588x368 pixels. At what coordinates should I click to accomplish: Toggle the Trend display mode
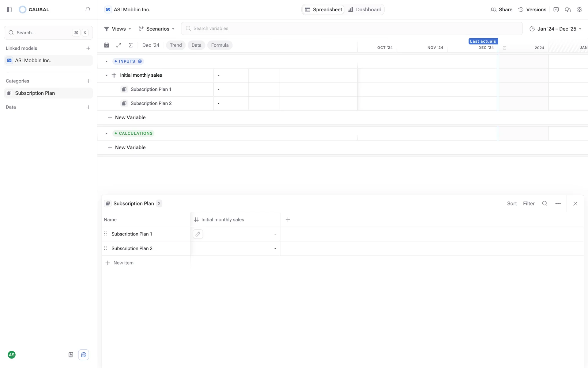pos(176,45)
